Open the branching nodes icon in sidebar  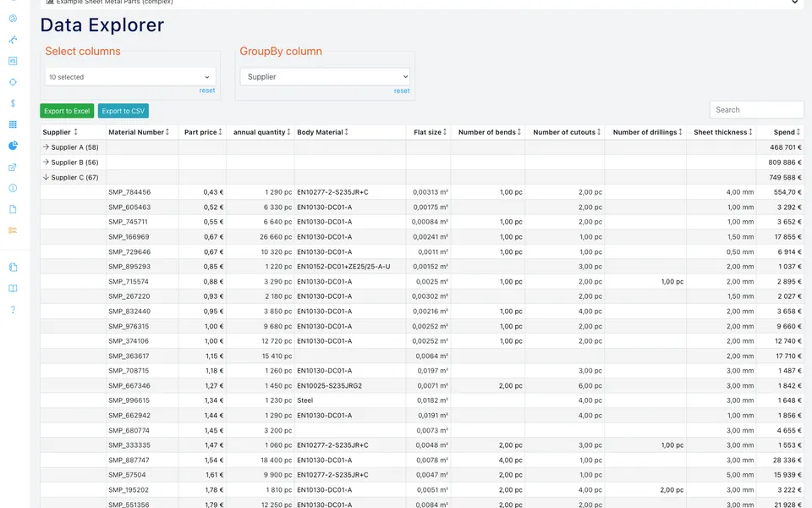13,40
